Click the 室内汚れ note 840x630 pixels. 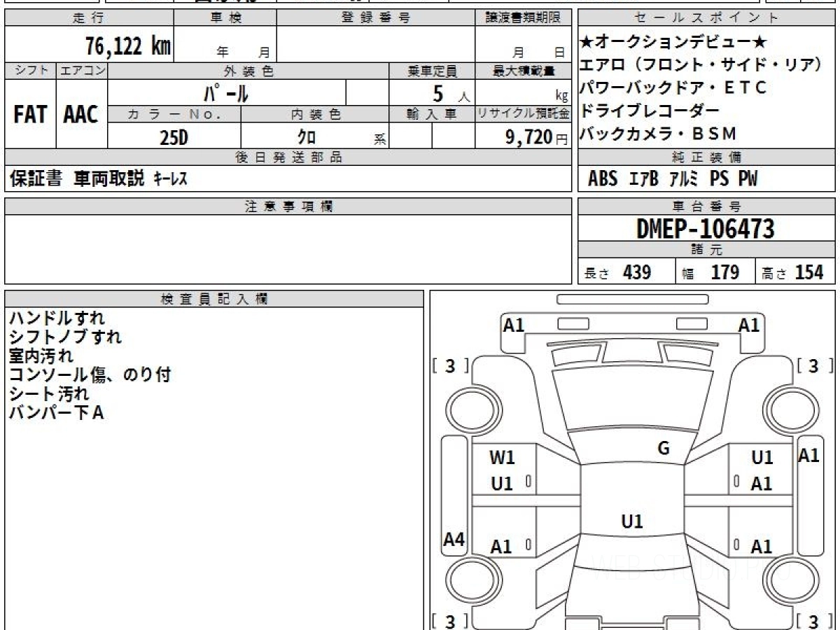coord(41,356)
